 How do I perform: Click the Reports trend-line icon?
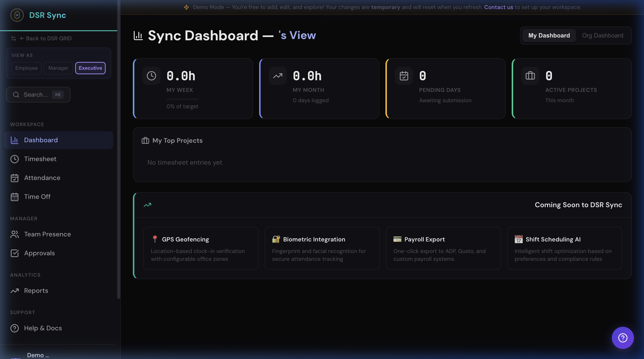click(15, 291)
